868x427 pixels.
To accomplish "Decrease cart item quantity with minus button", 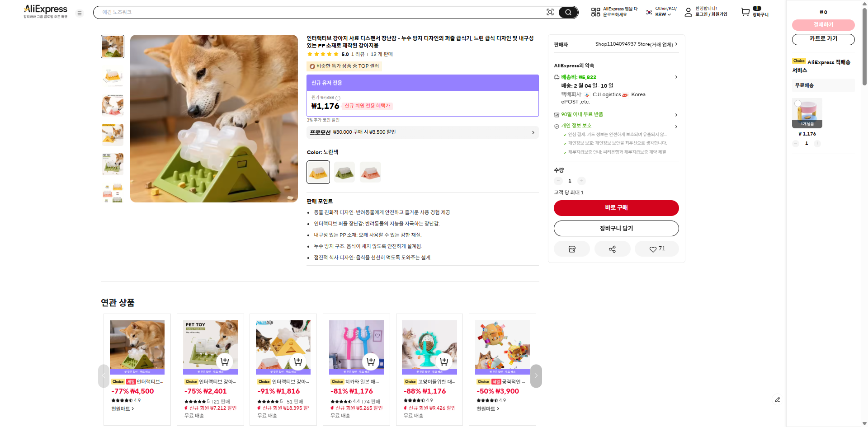I will coord(796,143).
